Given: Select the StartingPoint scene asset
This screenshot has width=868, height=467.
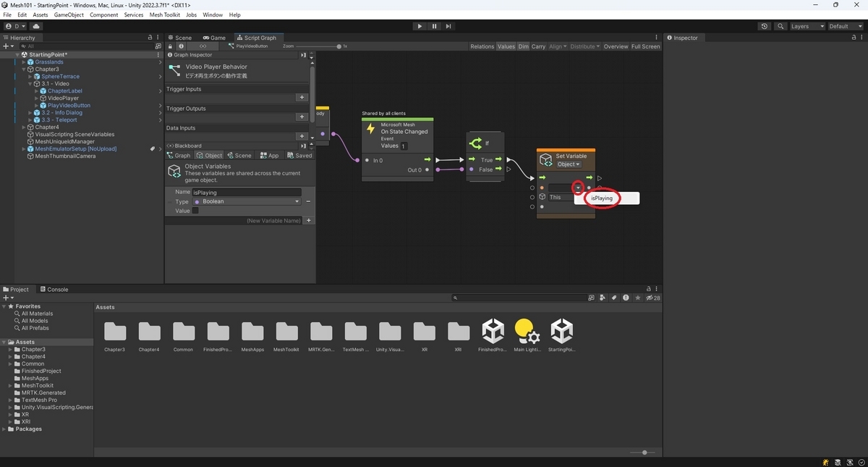Looking at the screenshot, I should pos(561,331).
